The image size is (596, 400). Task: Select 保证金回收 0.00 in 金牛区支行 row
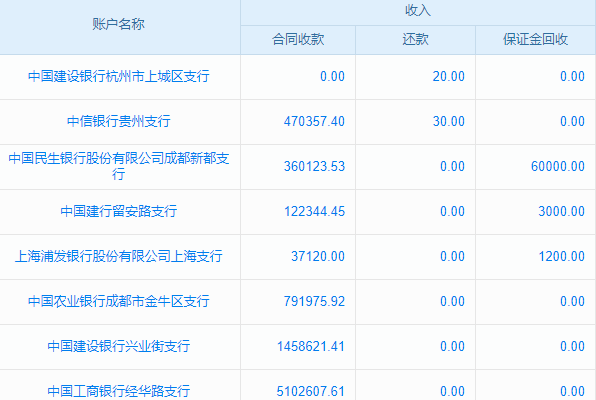(572, 301)
